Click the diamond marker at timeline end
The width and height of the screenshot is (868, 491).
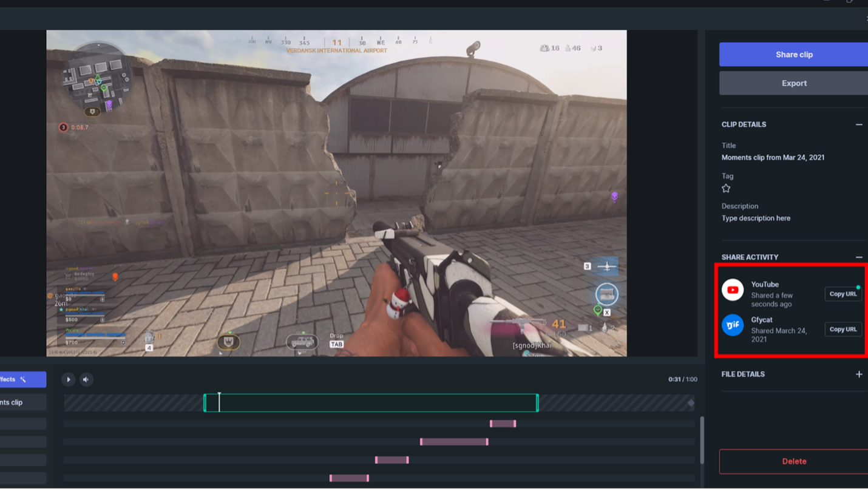coord(691,402)
